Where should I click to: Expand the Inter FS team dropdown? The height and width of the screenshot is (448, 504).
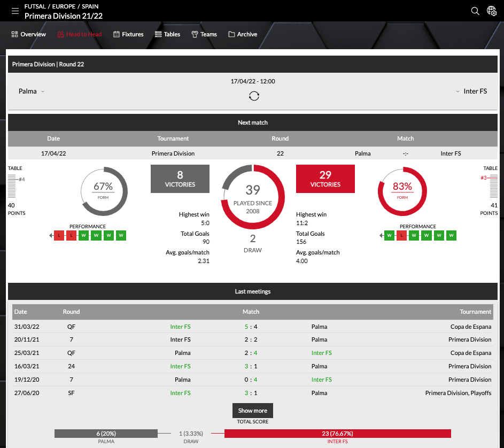click(x=471, y=91)
